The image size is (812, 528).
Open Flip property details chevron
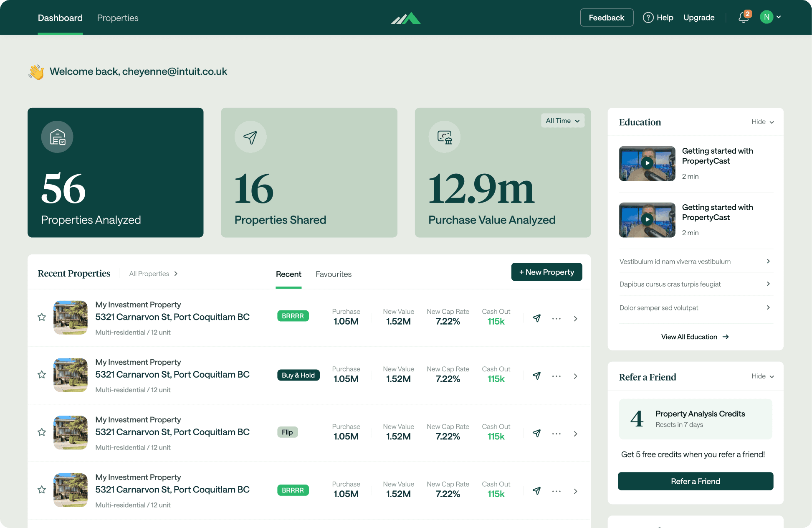(x=576, y=434)
